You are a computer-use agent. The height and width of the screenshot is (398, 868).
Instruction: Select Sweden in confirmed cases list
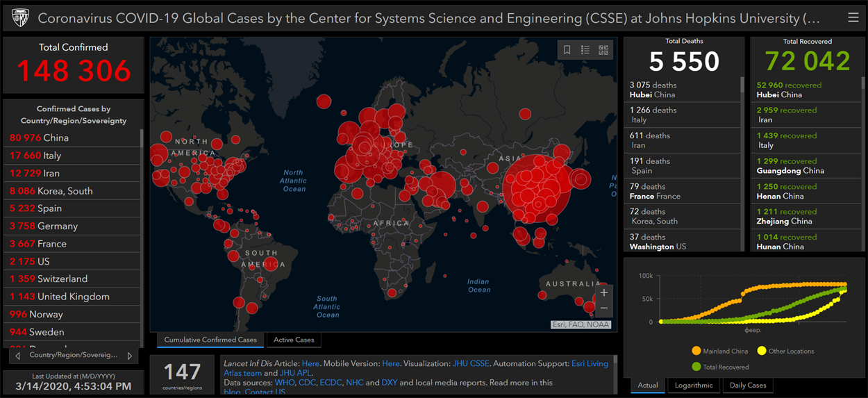pyautogui.click(x=72, y=332)
